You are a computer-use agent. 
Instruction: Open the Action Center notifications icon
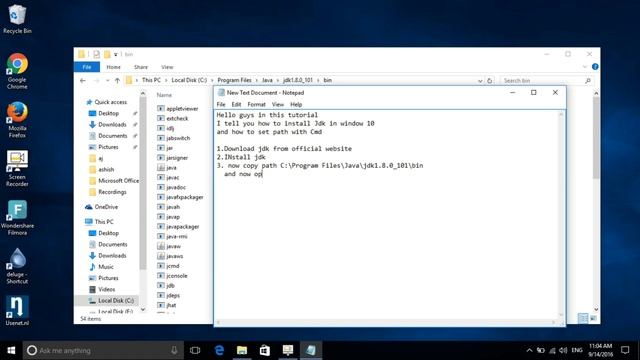[x=625, y=350]
